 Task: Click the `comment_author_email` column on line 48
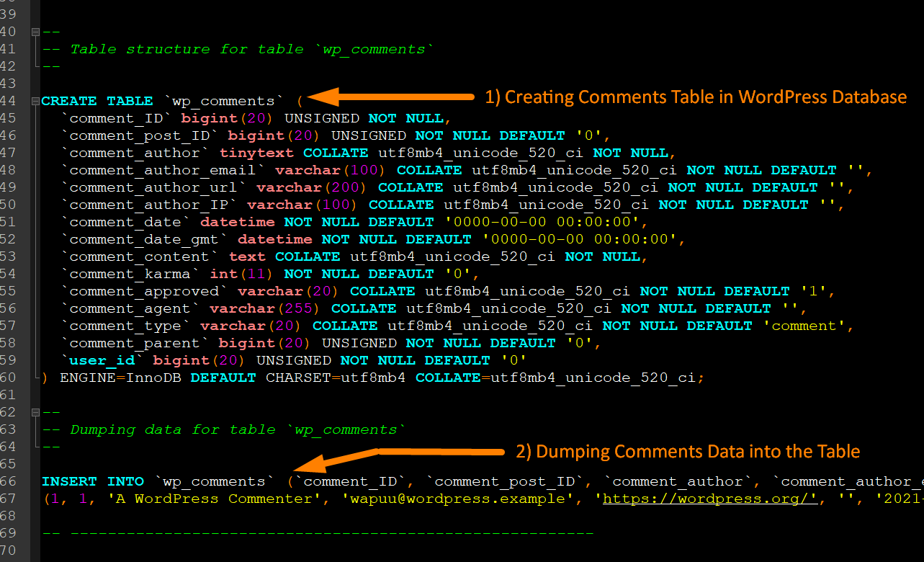(x=163, y=170)
